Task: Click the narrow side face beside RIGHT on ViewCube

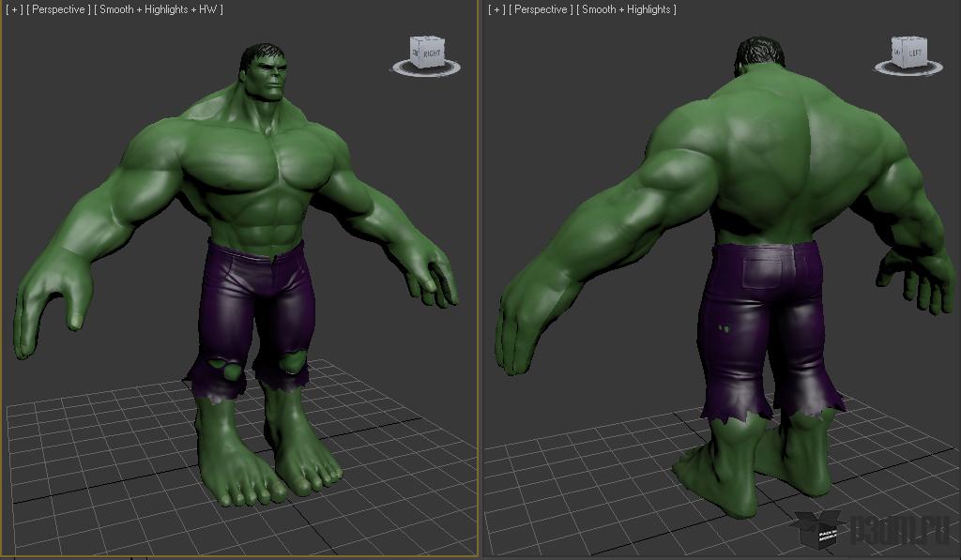Action: coord(415,53)
